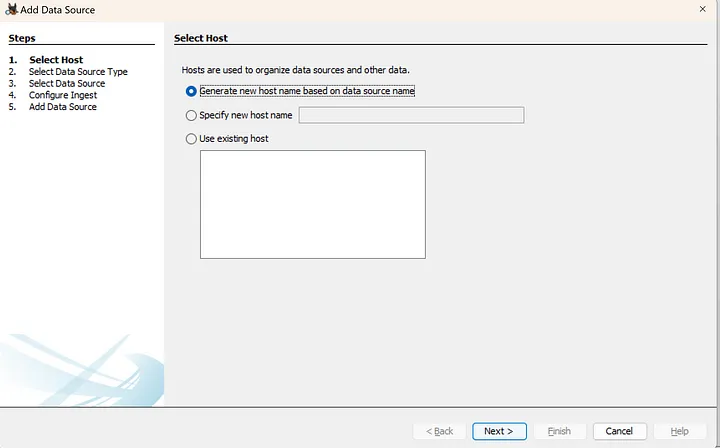The image size is (720, 448).
Task: Click the 'Hosts are used to organize' description text
Action: (x=295, y=70)
